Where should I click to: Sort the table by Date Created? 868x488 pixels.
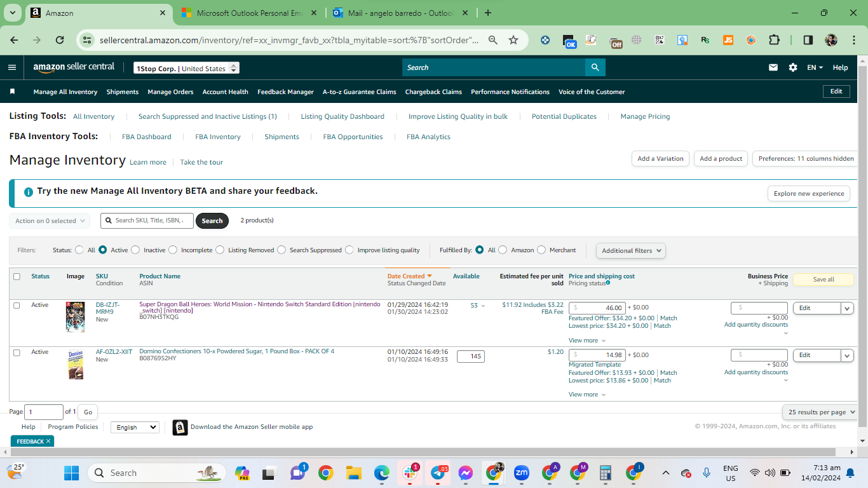point(410,276)
